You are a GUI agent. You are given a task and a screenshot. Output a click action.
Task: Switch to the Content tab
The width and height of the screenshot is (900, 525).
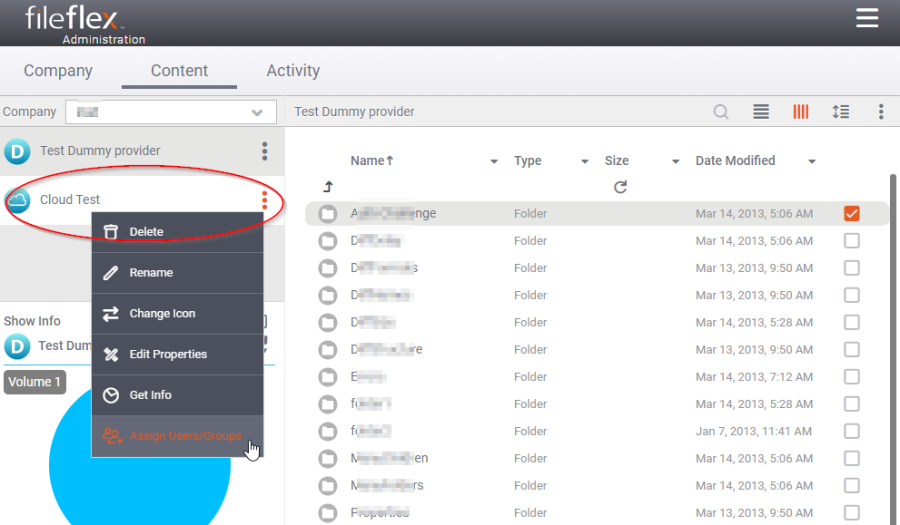coord(179,71)
